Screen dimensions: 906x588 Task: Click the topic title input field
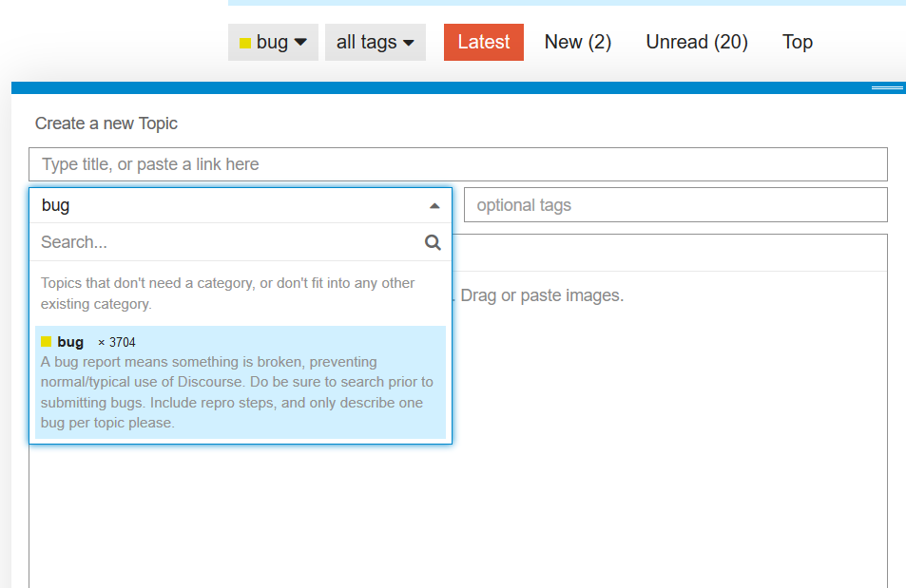pos(458,164)
